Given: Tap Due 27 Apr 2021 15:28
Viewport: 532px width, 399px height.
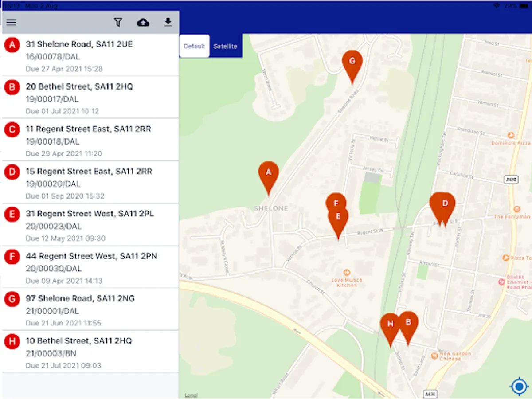Looking at the screenshot, I should (64, 69).
